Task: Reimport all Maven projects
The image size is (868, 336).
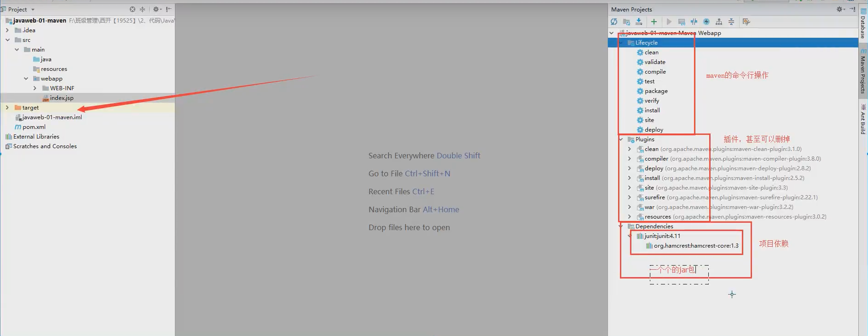Action: [x=614, y=22]
